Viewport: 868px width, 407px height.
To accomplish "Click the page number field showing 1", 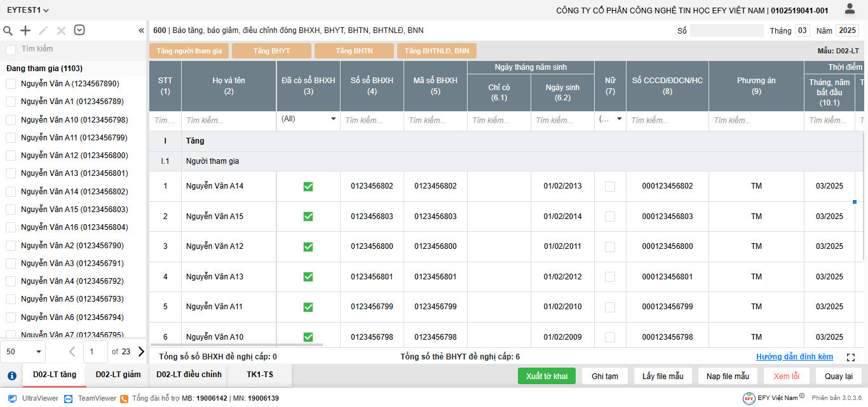I will click(x=95, y=351).
